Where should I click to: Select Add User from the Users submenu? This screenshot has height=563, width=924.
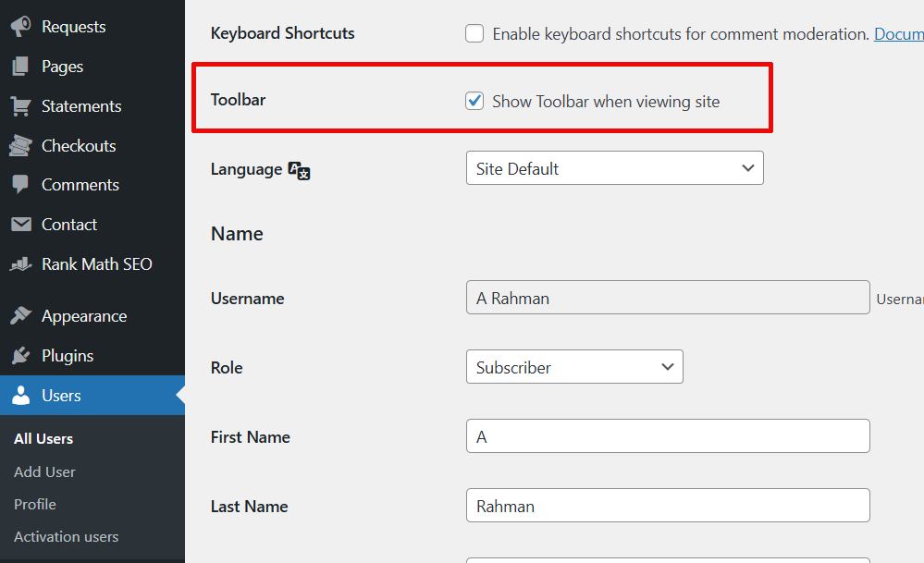tap(43, 471)
